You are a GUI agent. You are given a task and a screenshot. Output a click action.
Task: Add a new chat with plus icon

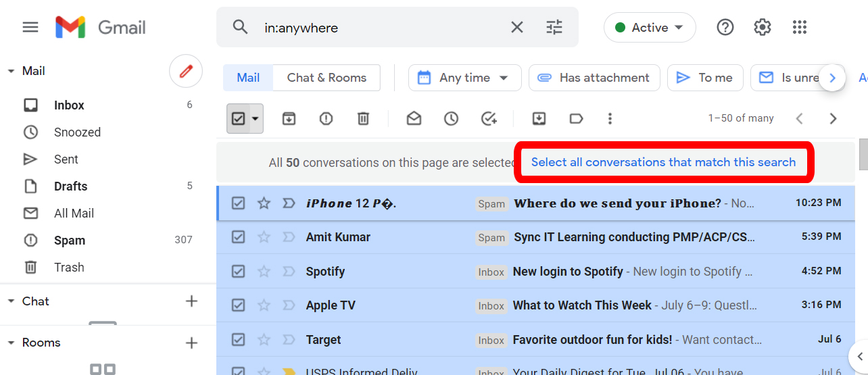[x=192, y=301]
